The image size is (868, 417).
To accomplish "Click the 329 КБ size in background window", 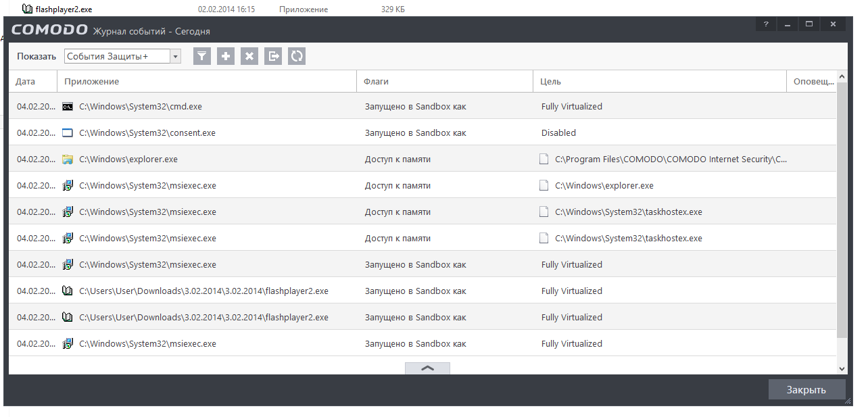I will coord(393,9).
